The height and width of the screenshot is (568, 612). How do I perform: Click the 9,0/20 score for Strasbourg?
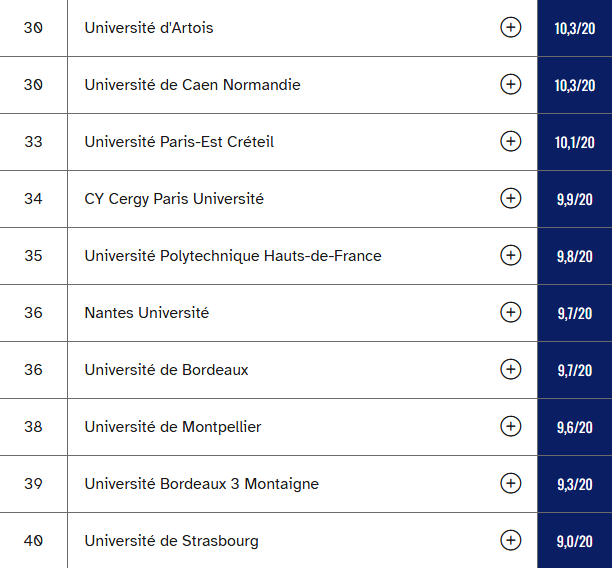coord(575,541)
